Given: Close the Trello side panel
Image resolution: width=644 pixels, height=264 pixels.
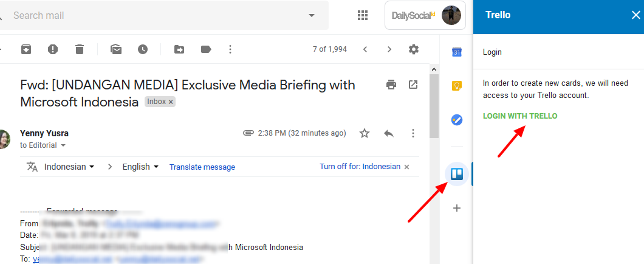Looking at the screenshot, I should point(635,15).
